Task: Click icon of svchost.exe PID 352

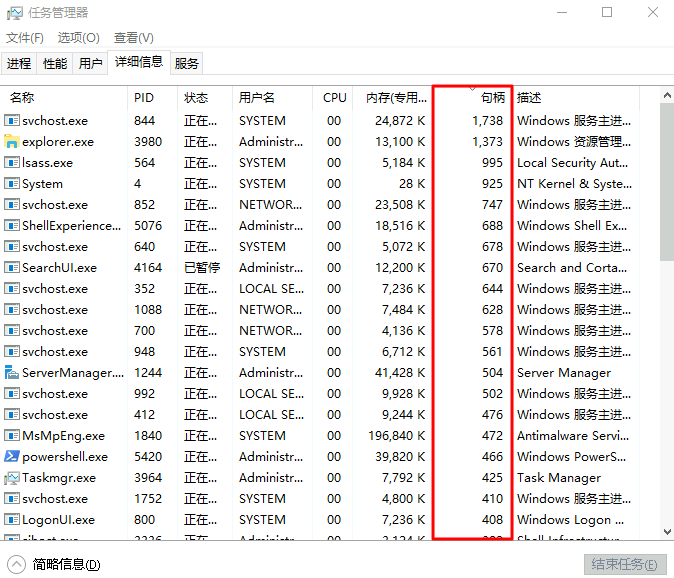Action: (12, 288)
